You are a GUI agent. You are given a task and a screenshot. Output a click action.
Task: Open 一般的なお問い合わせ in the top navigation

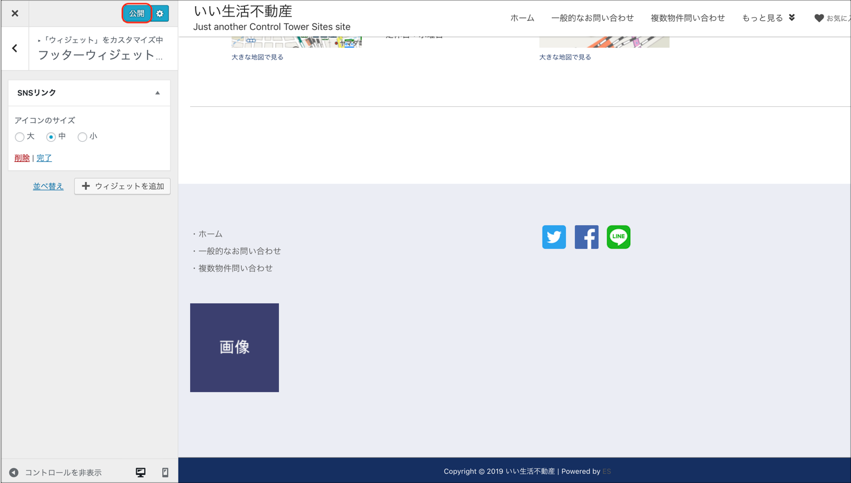point(592,18)
